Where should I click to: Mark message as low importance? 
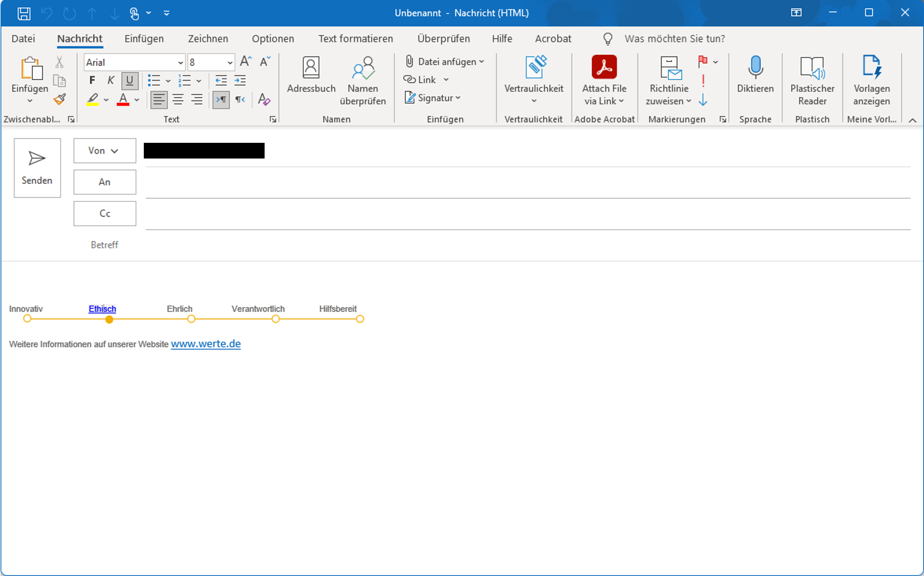(703, 99)
